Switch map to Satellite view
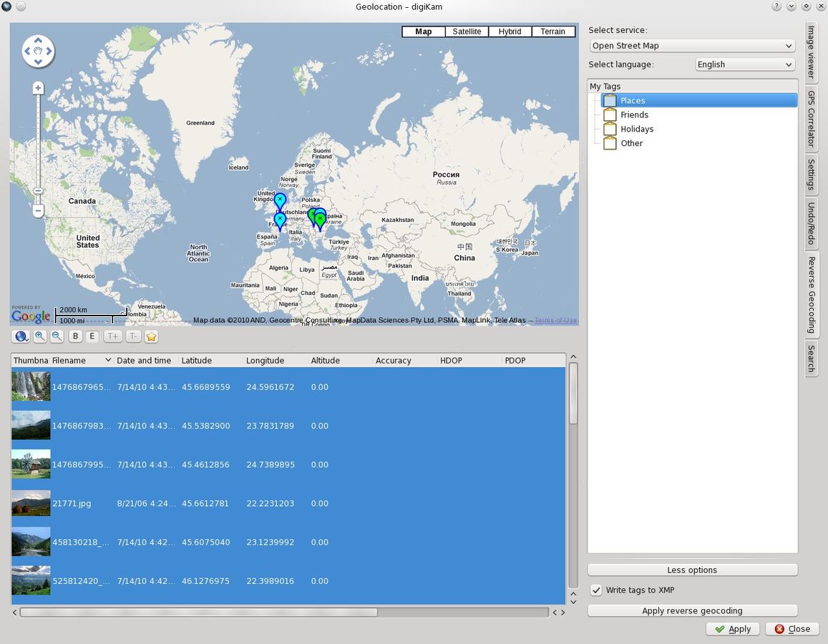The width and height of the screenshot is (828, 644). tap(467, 31)
